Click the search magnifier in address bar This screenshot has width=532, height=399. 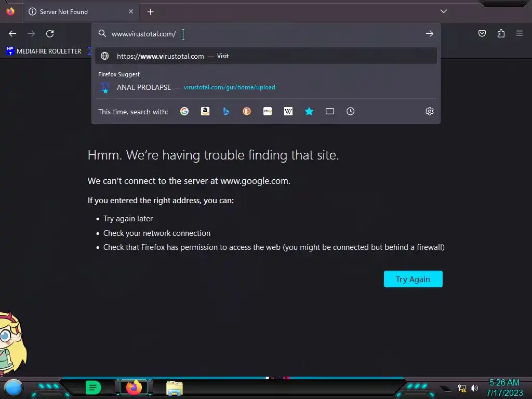pyautogui.click(x=102, y=33)
